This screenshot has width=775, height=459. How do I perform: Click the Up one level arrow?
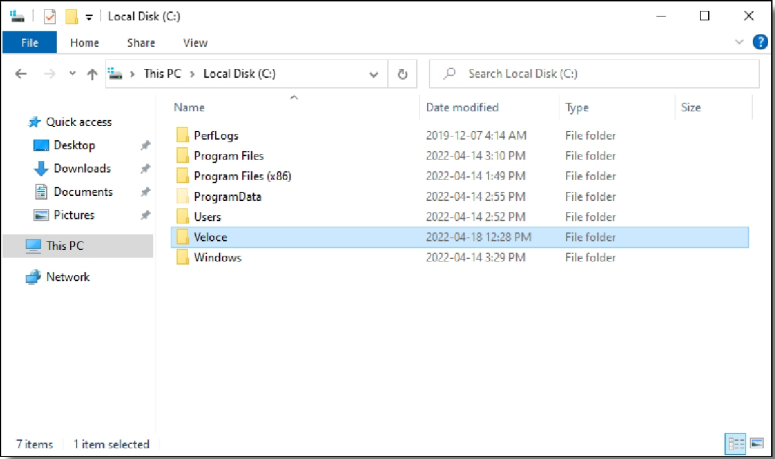[92, 74]
